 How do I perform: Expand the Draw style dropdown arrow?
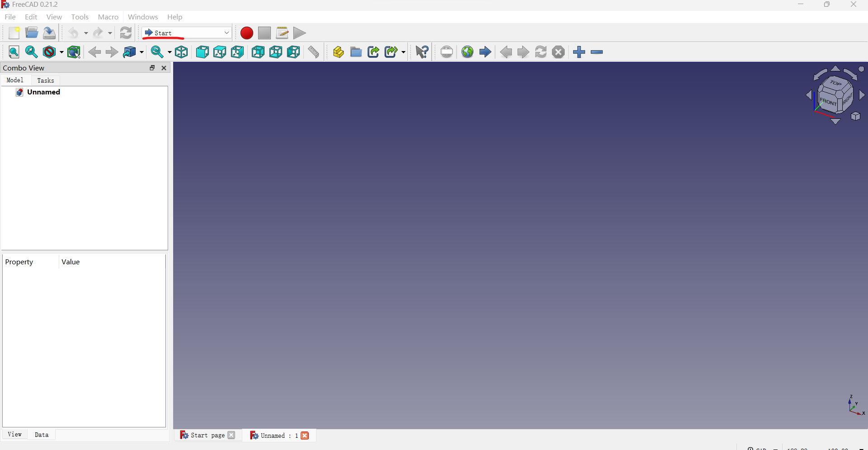click(61, 52)
